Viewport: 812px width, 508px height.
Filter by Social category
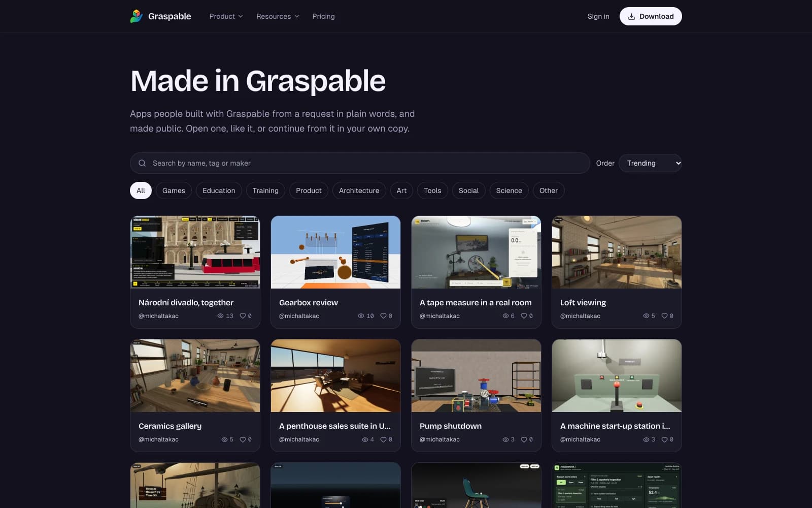click(468, 190)
